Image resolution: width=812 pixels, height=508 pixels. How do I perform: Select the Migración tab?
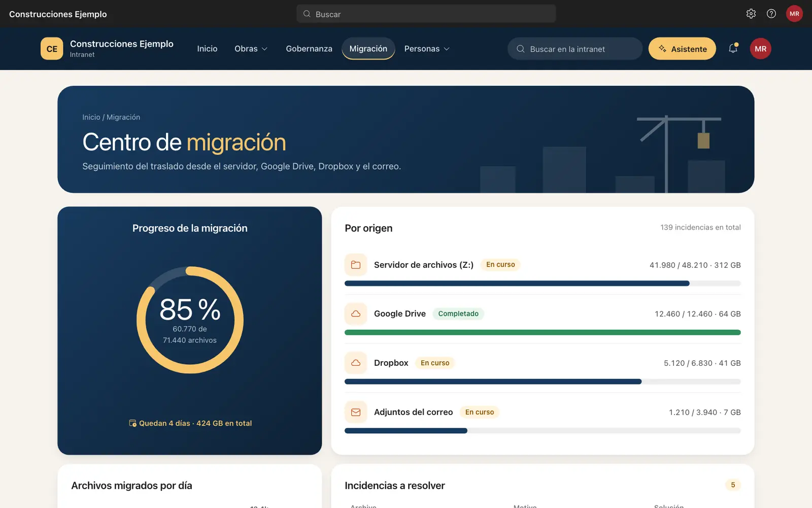[x=368, y=49]
